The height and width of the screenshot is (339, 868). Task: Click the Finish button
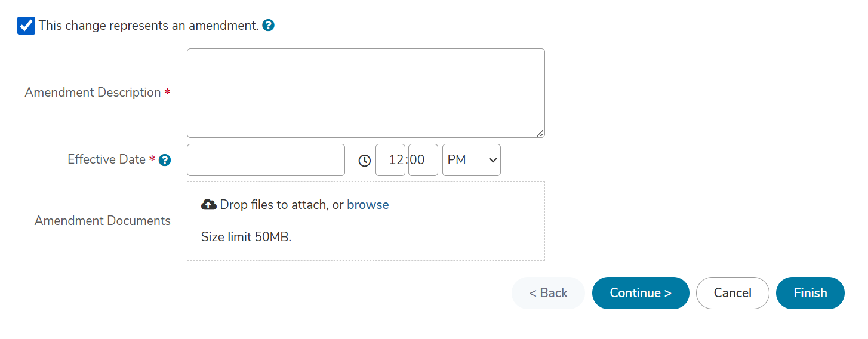[810, 293]
